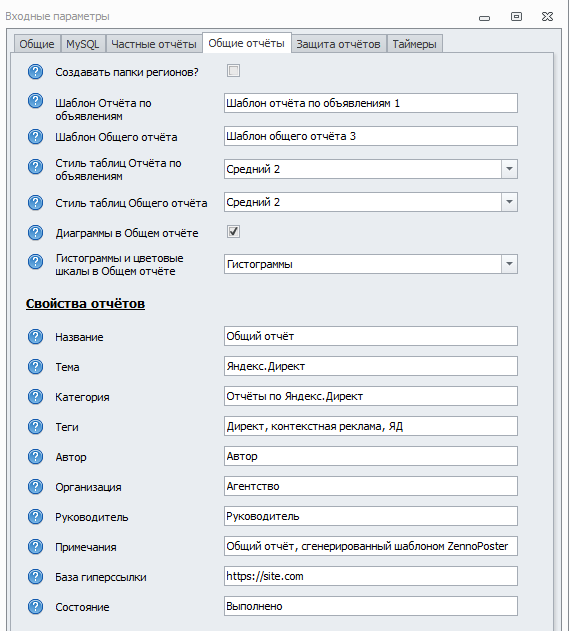Viewport: 569px width, 631px height.
Task: Click the Шаблон отчёта по объявлениям 1 field
Action: click(x=371, y=103)
